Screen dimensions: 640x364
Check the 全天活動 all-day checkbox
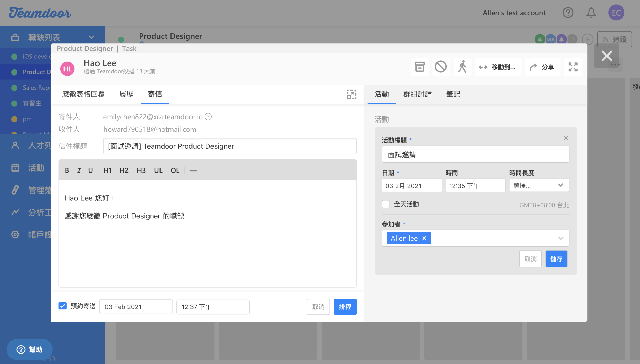tap(386, 204)
